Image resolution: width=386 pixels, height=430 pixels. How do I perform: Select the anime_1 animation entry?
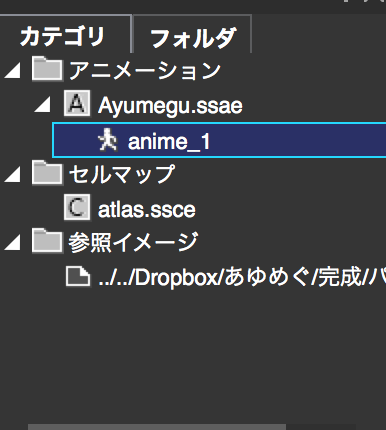click(219, 140)
